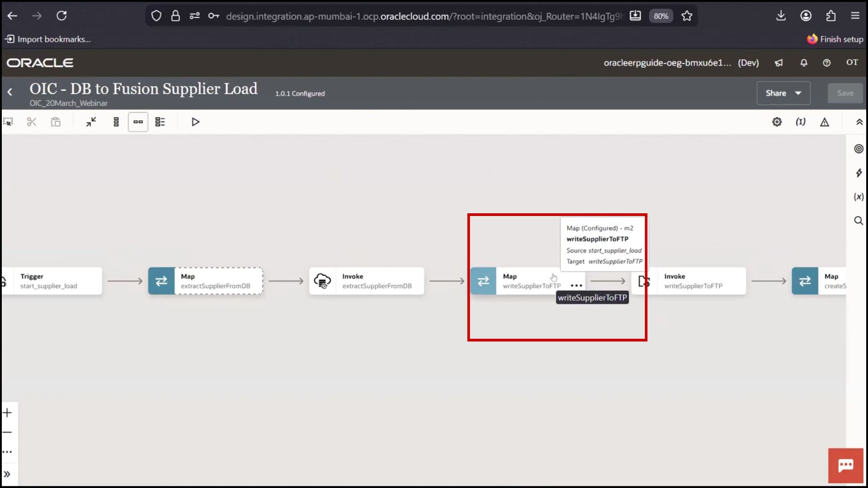Image resolution: width=868 pixels, height=488 pixels.
Task: Open the errors warning triangle icon
Action: (825, 122)
